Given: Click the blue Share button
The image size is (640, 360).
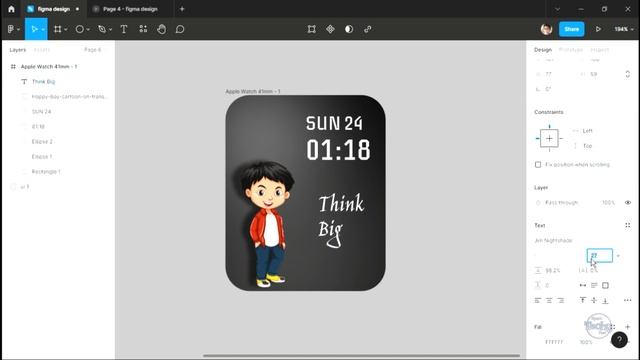Looking at the screenshot, I should 571,29.
